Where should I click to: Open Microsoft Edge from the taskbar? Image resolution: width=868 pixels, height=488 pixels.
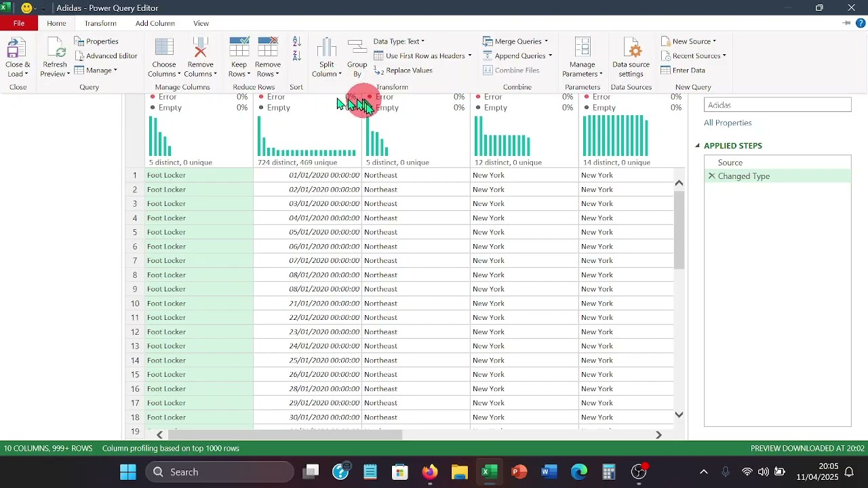pos(579,472)
